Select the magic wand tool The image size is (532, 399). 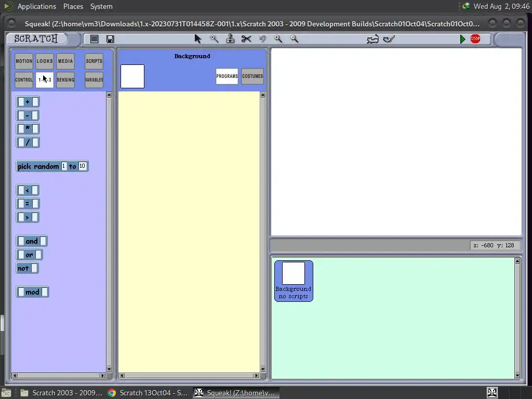click(214, 39)
